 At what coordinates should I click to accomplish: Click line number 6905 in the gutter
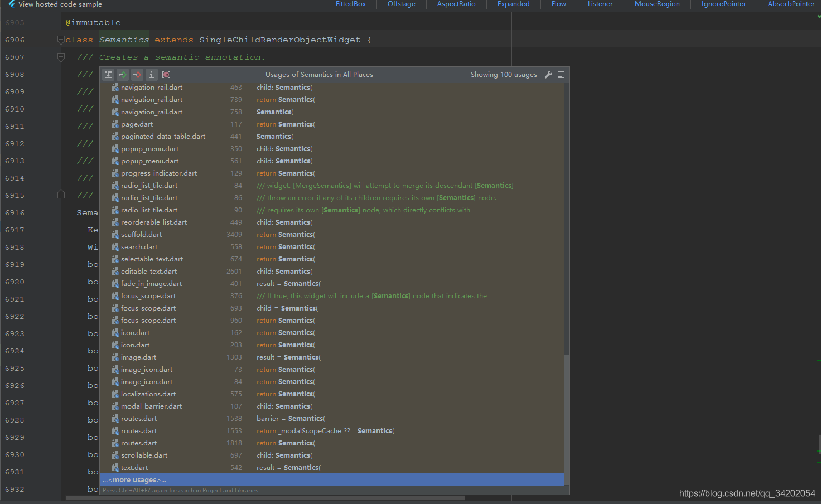[x=15, y=22]
